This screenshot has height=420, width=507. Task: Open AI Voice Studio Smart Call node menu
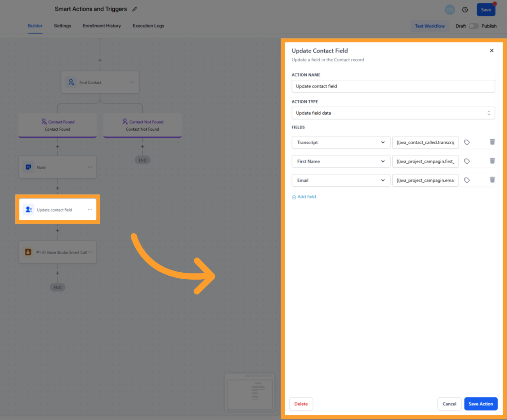tap(90, 252)
